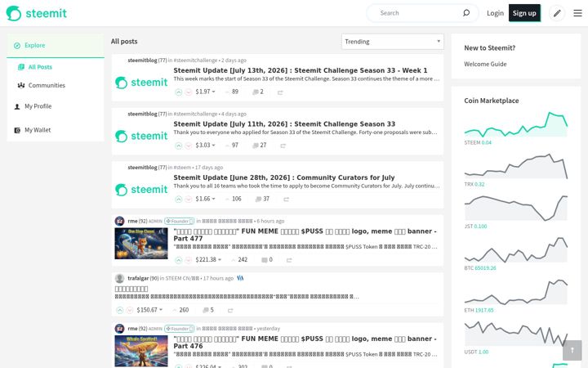The image size is (588, 368).
Task: Click the Founder badge on Part 477 post
Action: [x=179, y=221]
